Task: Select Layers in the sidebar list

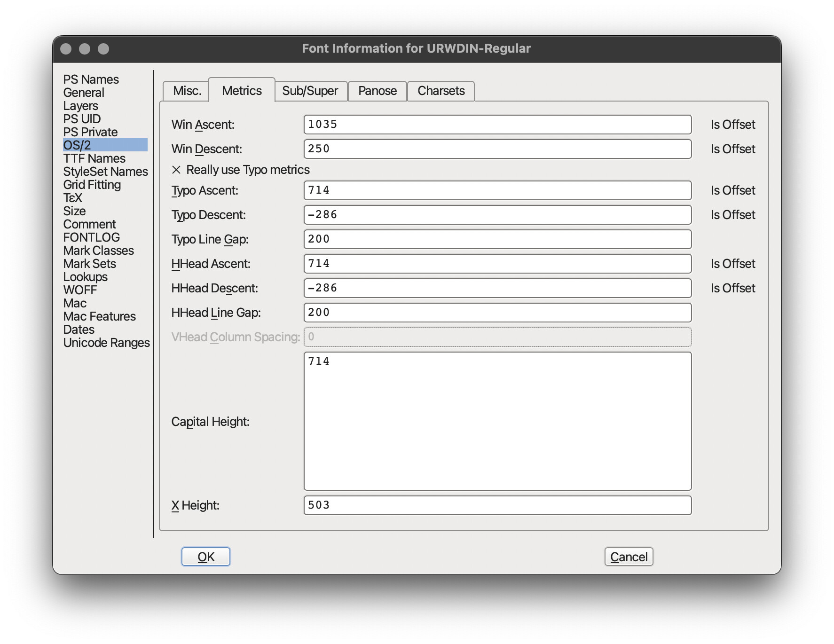Action: pos(81,106)
